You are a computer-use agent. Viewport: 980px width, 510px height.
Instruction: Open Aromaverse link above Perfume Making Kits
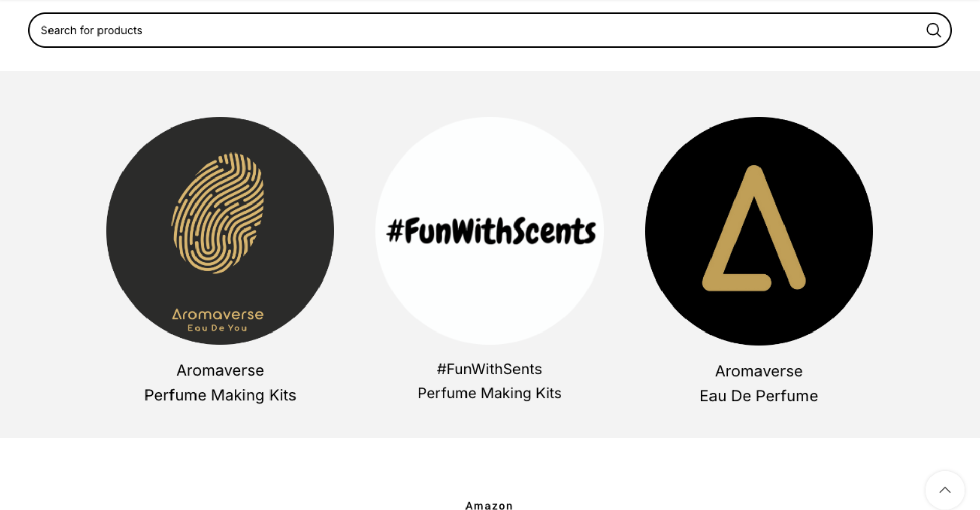click(220, 370)
